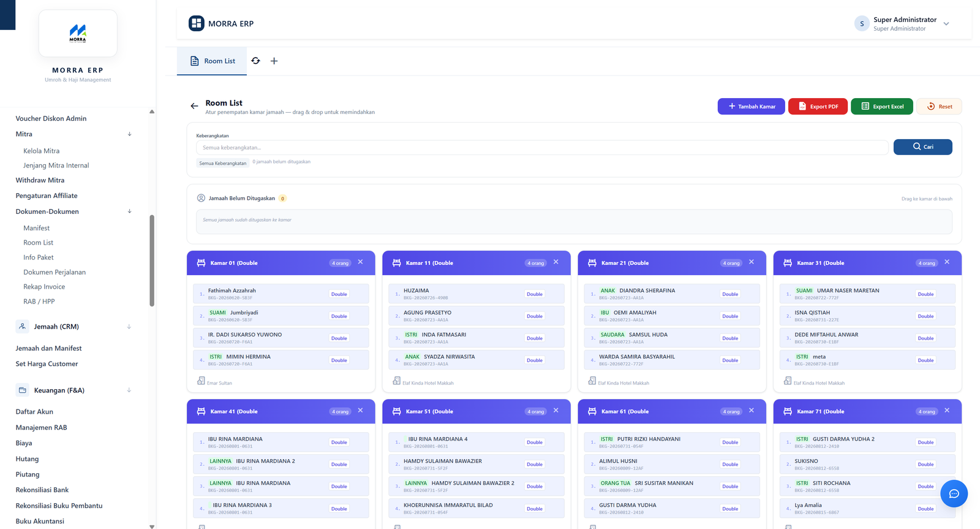Toggle the Keuangan (F&A) section arrow
980x529 pixels.
[129, 390]
